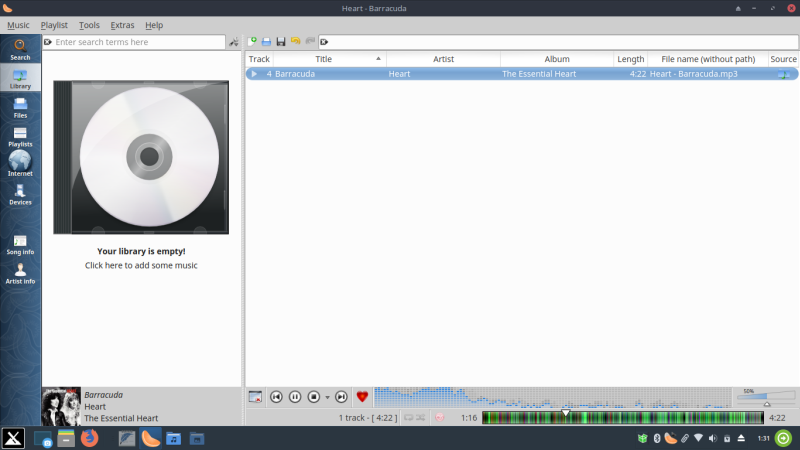This screenshot has height=450, width=800.
Task: Show the Song info tab
Action: pyautogui.click(x=20, y=244)
